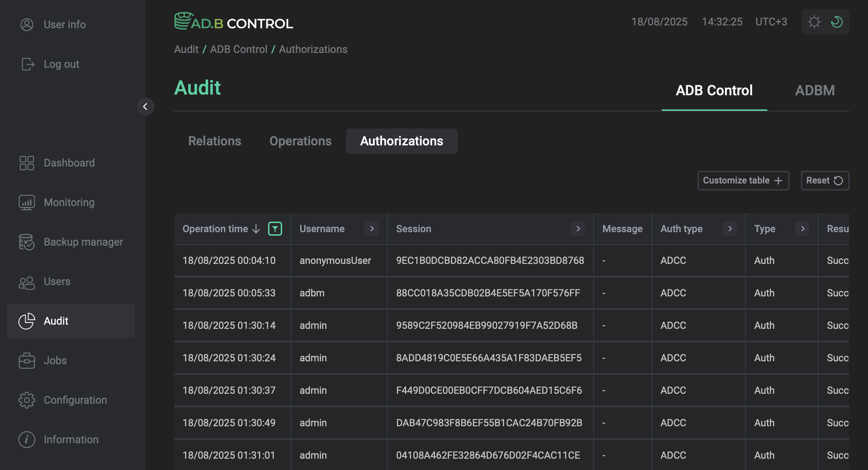This screenshot has width=868, height=470.
Task: Select the Jobs briefcase icon
Action: click(26, 360)
